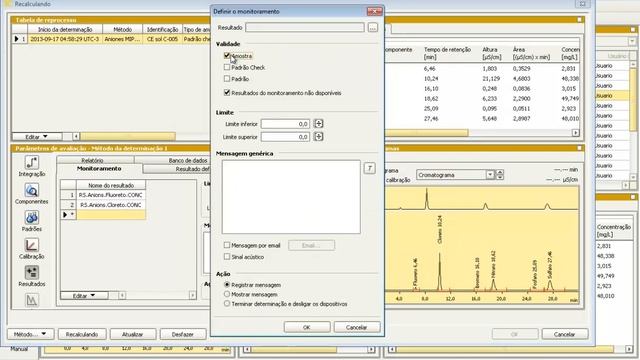The image size is (640, 360).
Task: Confirm dialog with OK button
Action: [x=307, y=327]
